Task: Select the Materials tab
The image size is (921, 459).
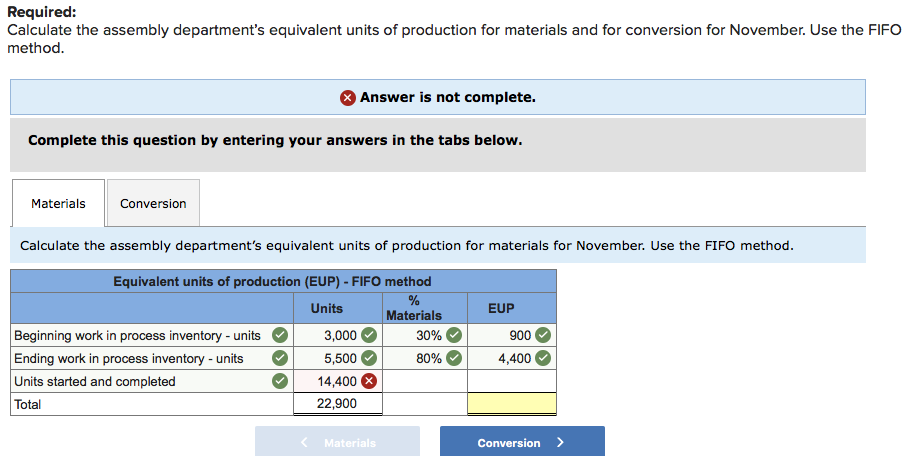Action: click(58, 203)
